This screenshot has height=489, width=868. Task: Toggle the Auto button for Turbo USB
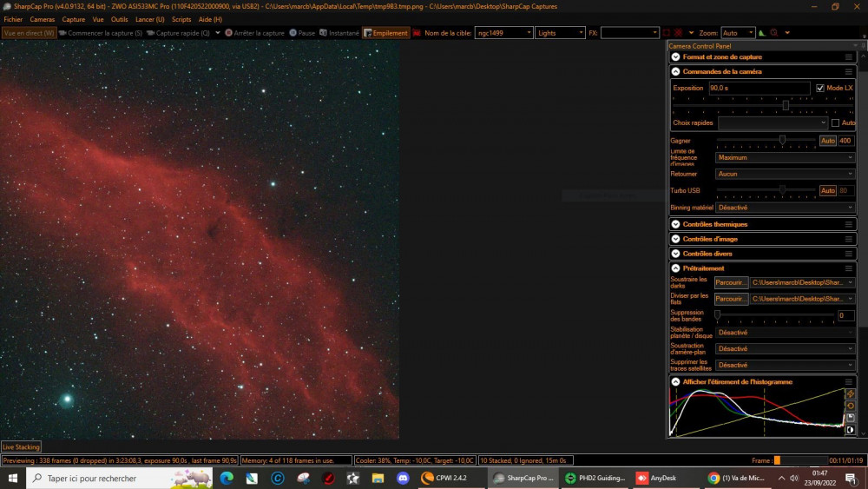pos(827,190)
